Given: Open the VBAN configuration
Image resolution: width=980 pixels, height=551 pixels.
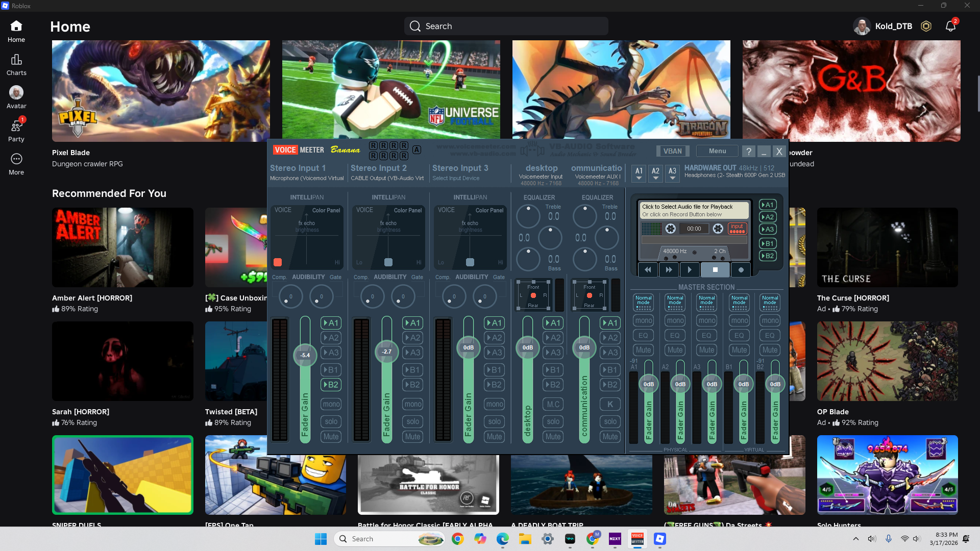Looking at the screenshot, I should pyautogui.click(x=672, y=151).
